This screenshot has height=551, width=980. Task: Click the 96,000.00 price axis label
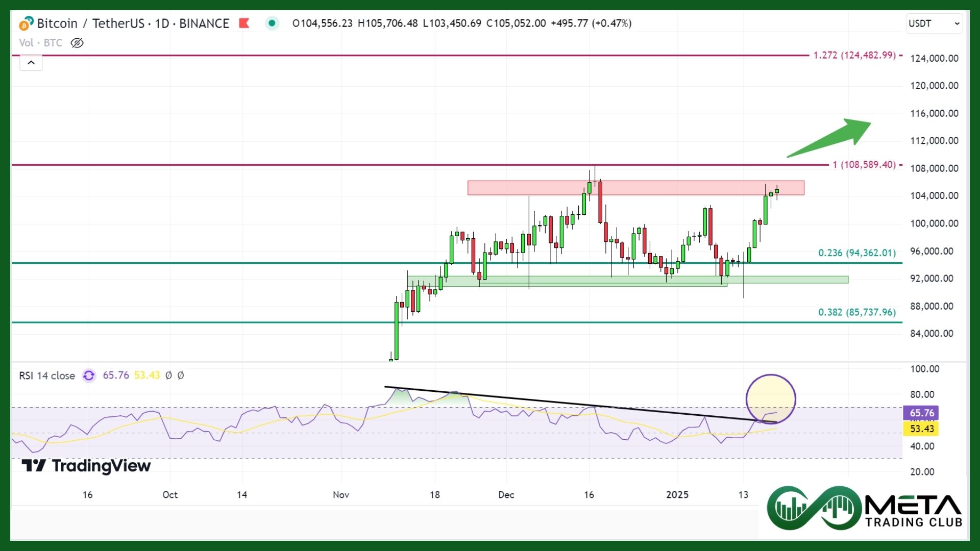coord(932,251)
